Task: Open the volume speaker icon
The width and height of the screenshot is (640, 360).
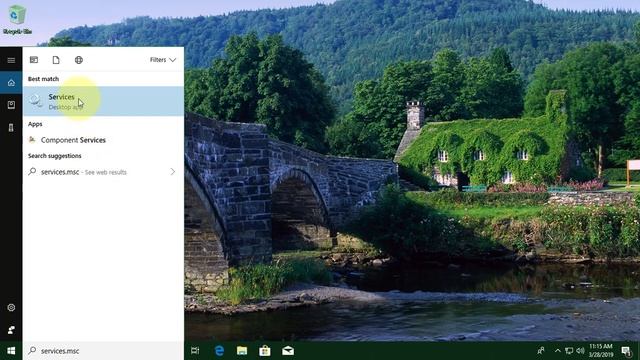Action: (580, 351)
